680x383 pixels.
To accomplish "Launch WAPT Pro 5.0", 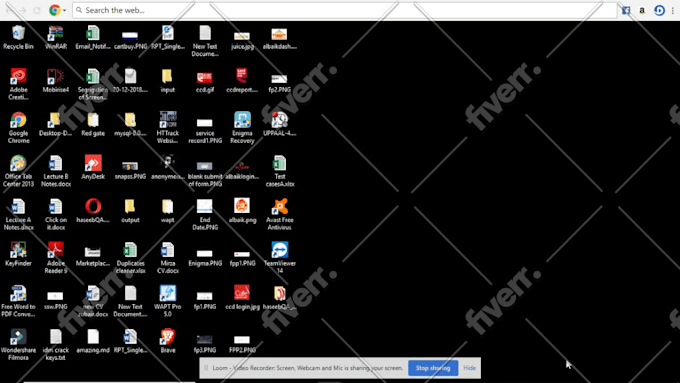I will click(167, 301).
